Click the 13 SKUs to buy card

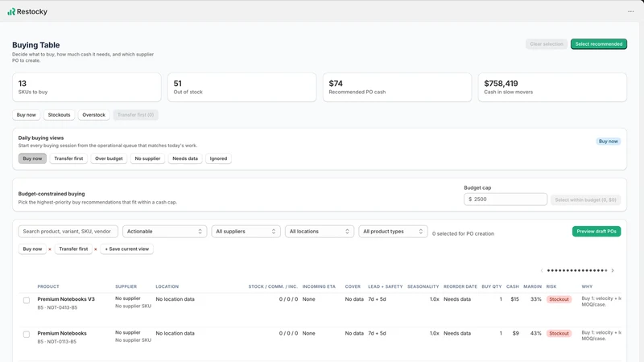pos(87,87)
